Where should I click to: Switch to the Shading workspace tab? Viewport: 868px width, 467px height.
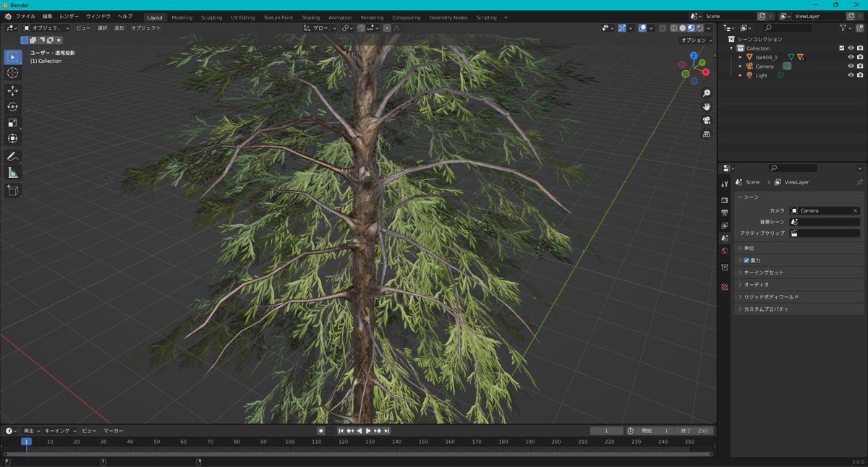311,17
